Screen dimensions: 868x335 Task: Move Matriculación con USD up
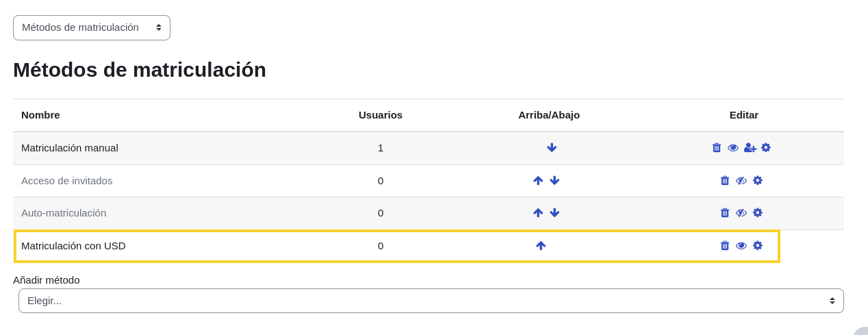point(541,246)
